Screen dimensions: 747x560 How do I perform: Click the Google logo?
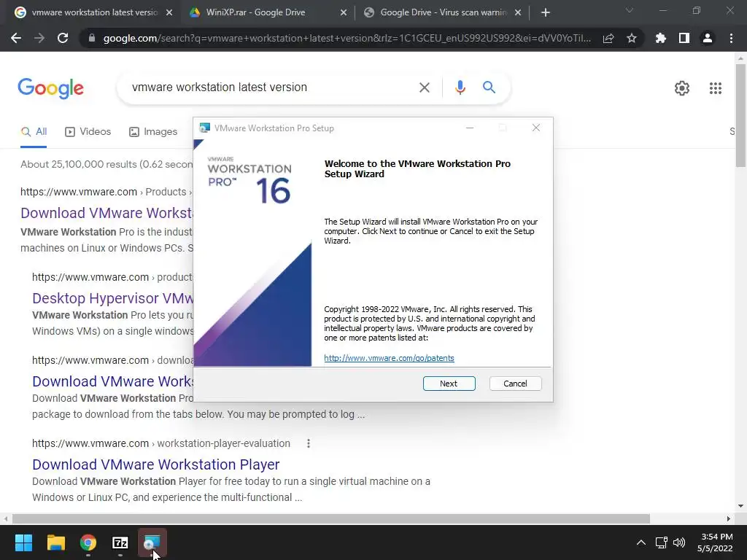(x=51, y=88)
